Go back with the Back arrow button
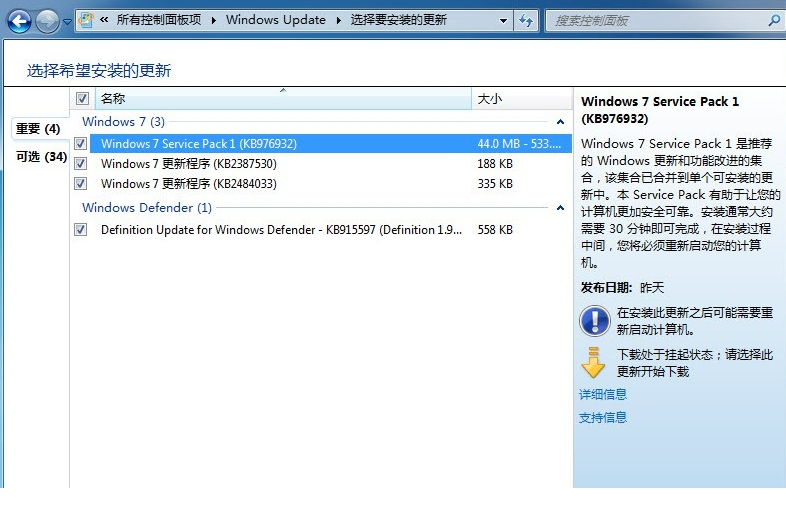 20,22
